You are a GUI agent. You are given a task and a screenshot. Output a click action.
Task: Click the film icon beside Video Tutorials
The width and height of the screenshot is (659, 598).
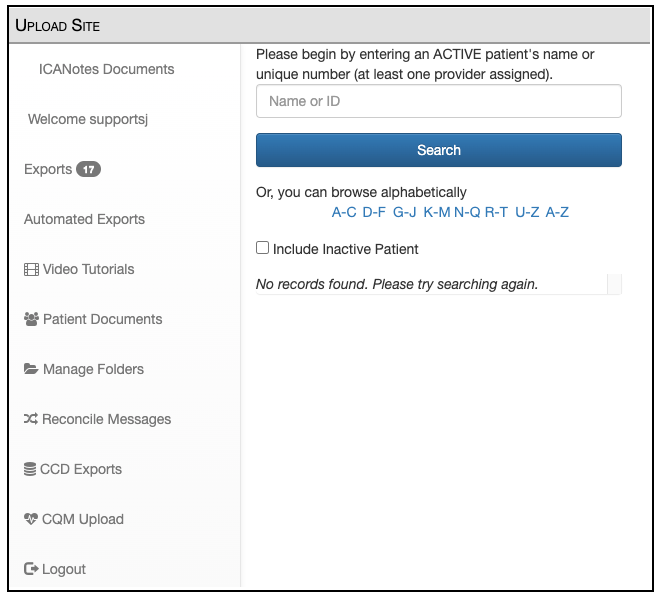31,269
